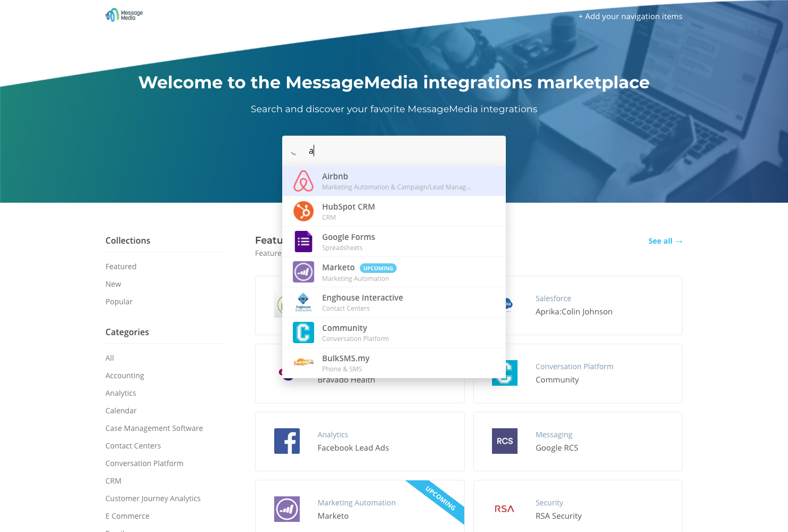Select the Accounting category
788x532 pixels.
pos(125,376)
